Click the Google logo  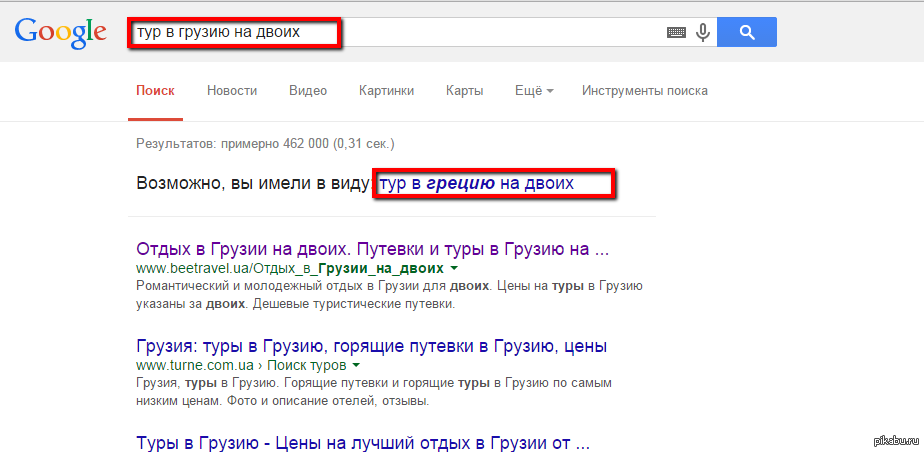click(60, 32)
